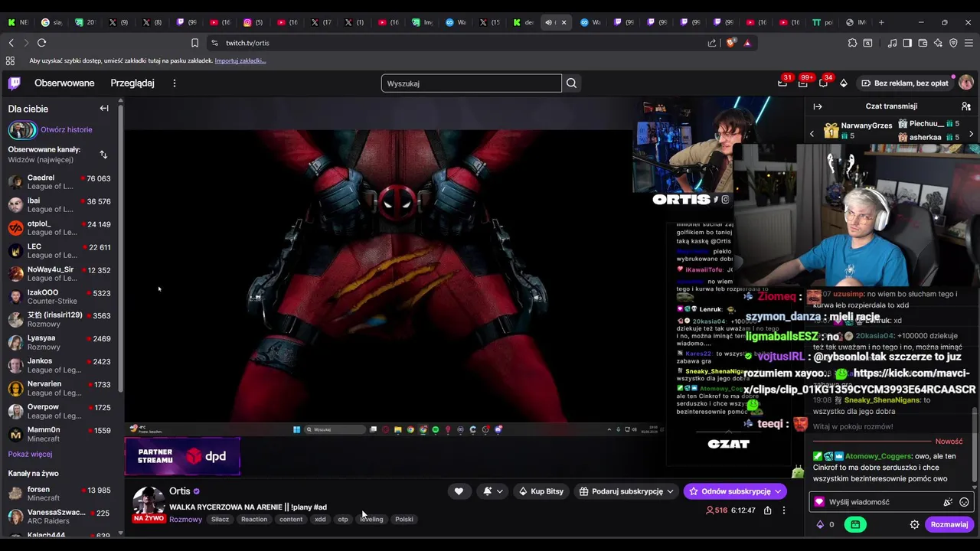Open the xdd tag
This screenshot has height=551, width=980.
[x=320, y=520]
